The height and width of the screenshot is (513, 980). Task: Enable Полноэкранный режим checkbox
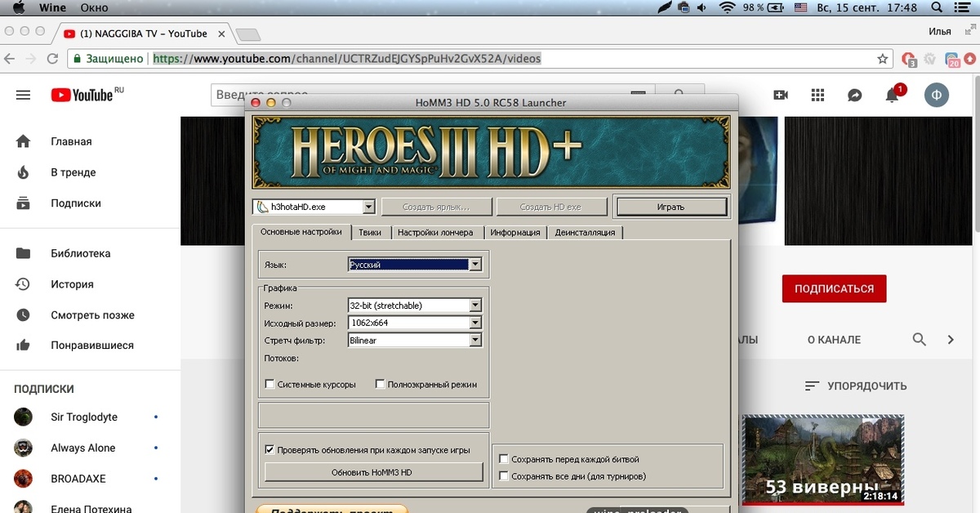[x=380, y=383]
